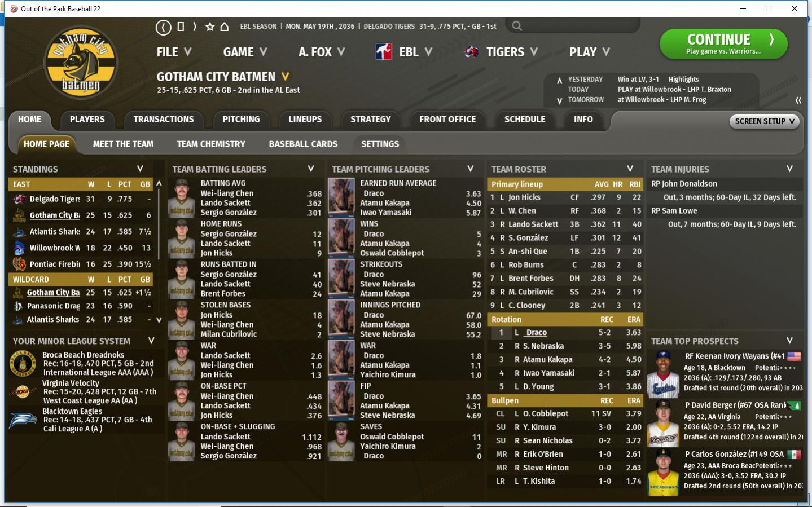Open the PITCHING tab
Viewport: 812px width, 507px height.
(x=242, y=120)
